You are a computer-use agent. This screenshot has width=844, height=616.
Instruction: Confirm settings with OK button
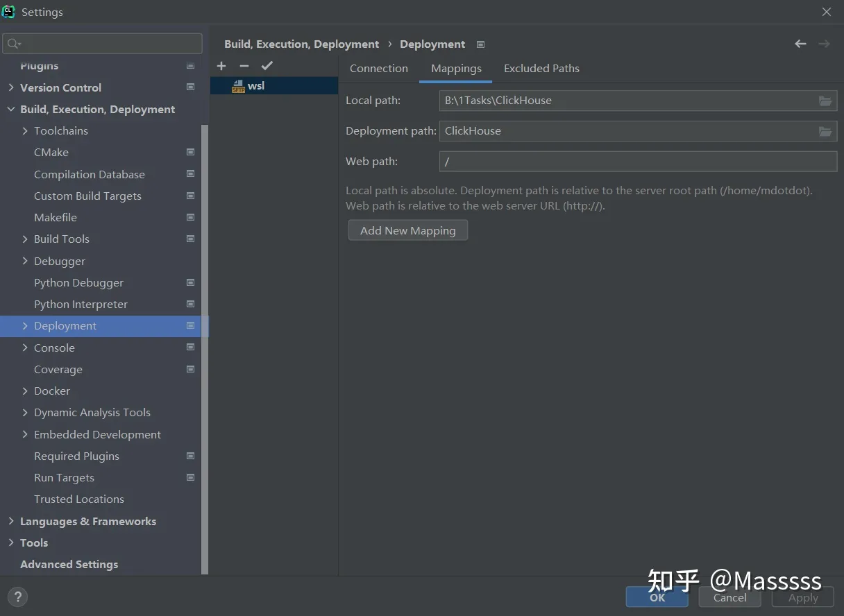coord(657,597)
